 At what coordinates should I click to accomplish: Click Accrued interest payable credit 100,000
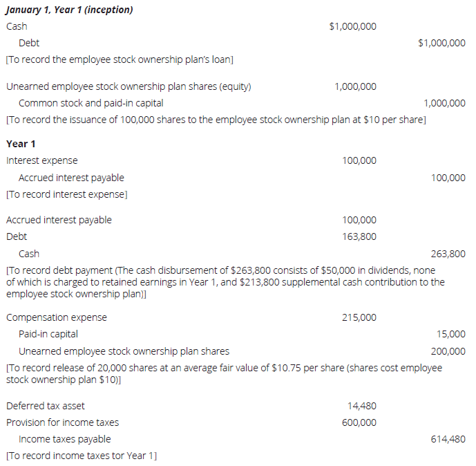(448, 178)
